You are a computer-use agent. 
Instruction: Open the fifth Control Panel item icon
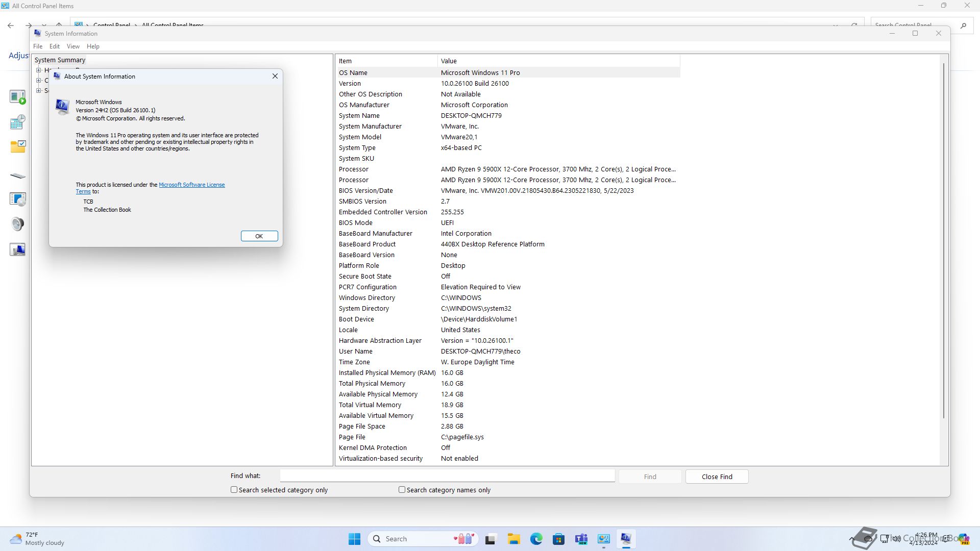click(18, 199)
